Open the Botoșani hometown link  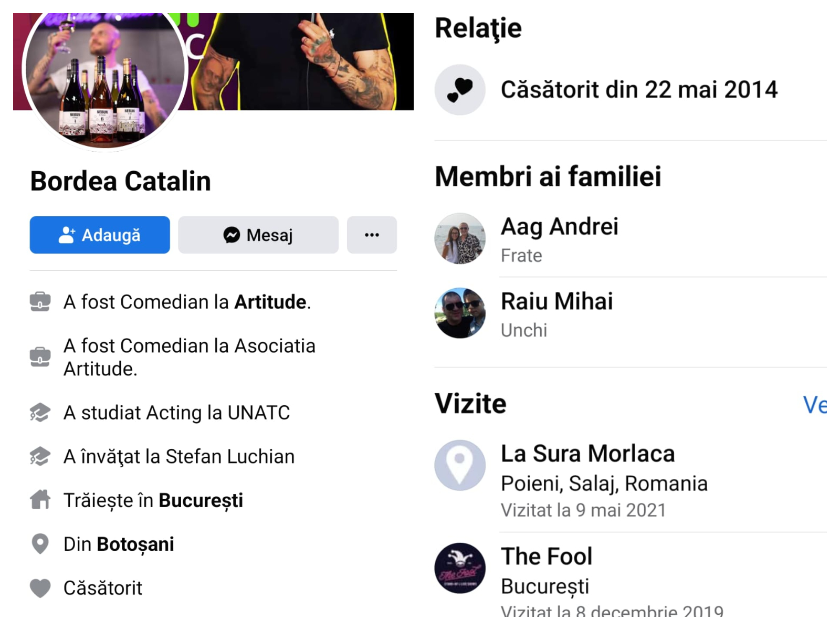pyautogui.click(x=135, y=544)
